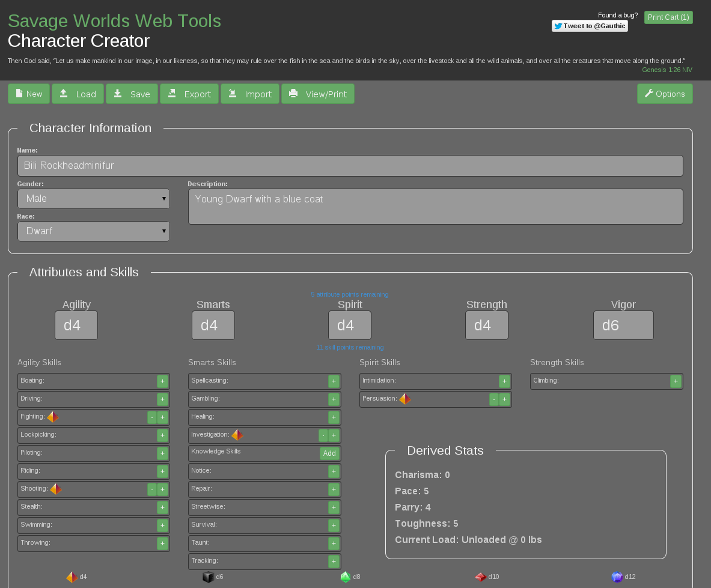Click Tweet to @Gauthic button
This screenshot has width=711, height=588.
(x=590, y=26)
